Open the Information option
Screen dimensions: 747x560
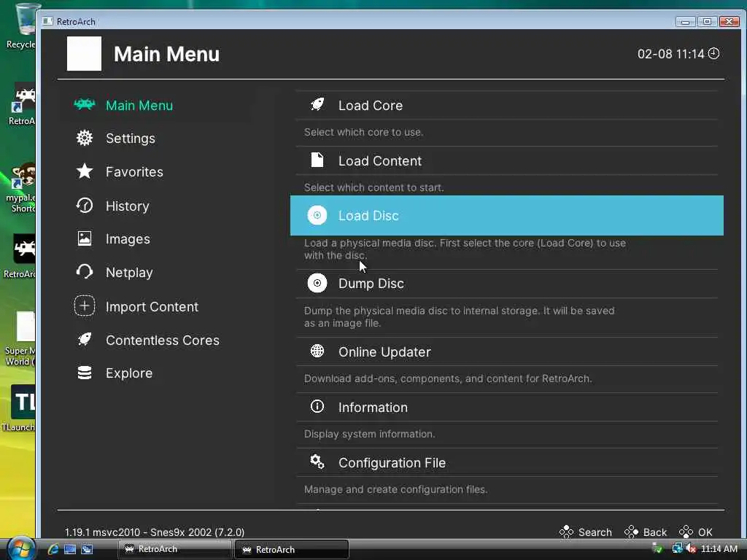click(x=507, y=407)
